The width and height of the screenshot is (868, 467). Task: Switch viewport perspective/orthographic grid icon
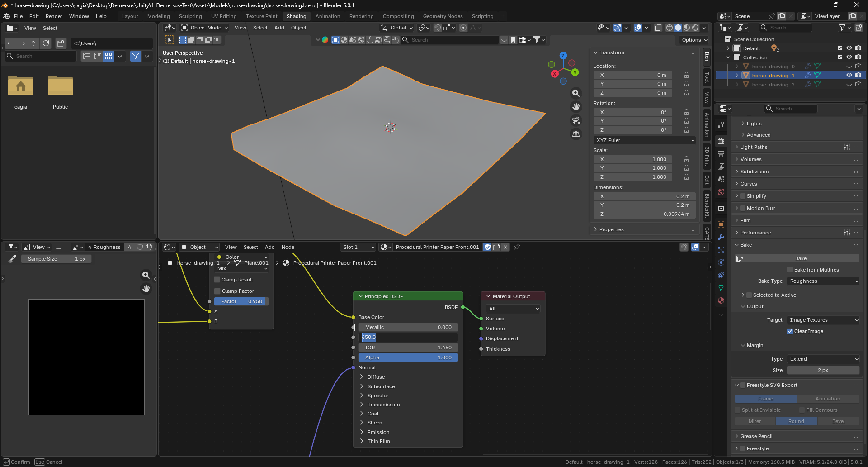pos(576,134)
